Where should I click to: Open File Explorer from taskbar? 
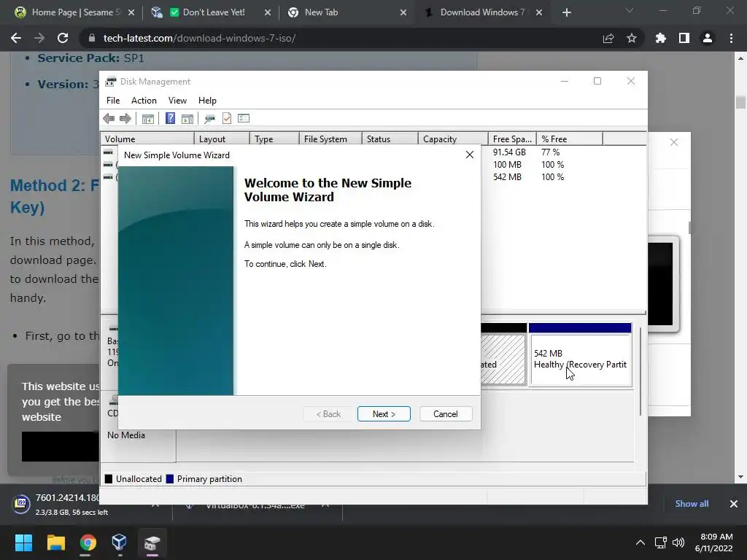(55, 542)
